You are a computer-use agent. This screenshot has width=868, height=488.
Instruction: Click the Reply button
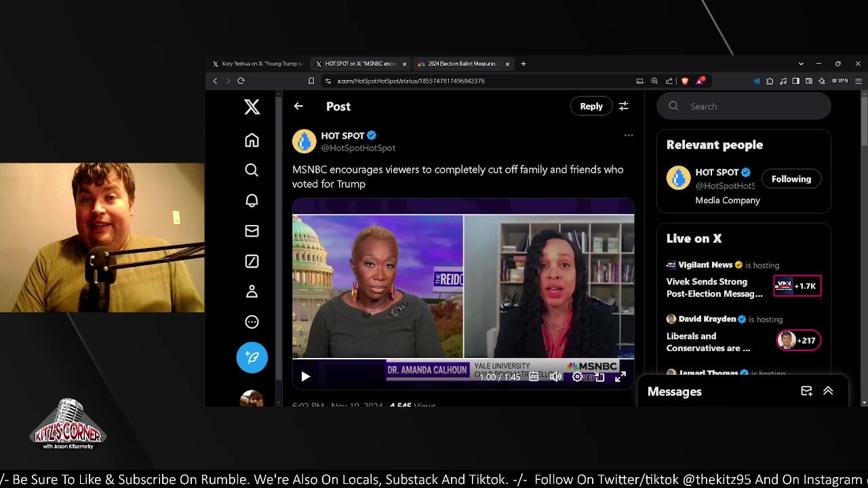[x=591, y=106]
